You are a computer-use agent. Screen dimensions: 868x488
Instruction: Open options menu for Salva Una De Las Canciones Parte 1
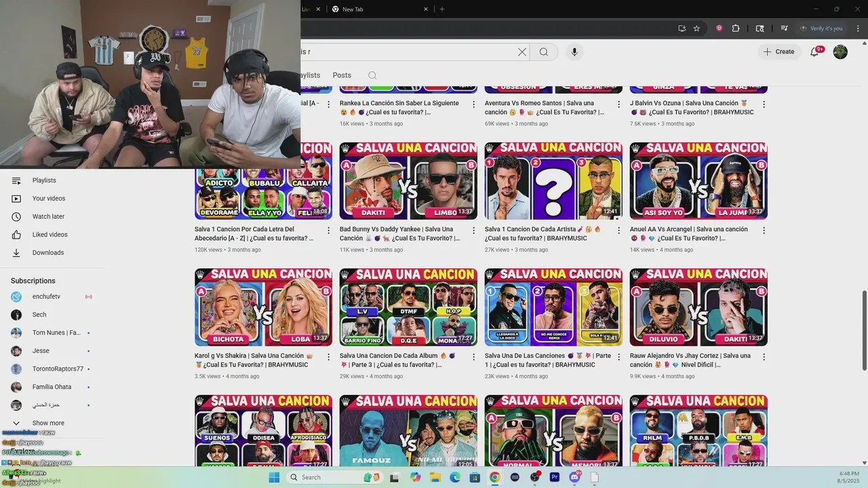pos(618,357)
